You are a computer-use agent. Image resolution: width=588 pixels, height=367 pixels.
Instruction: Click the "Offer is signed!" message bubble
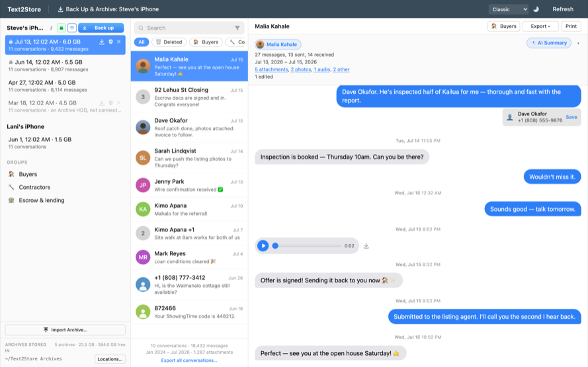coord(329,280)
